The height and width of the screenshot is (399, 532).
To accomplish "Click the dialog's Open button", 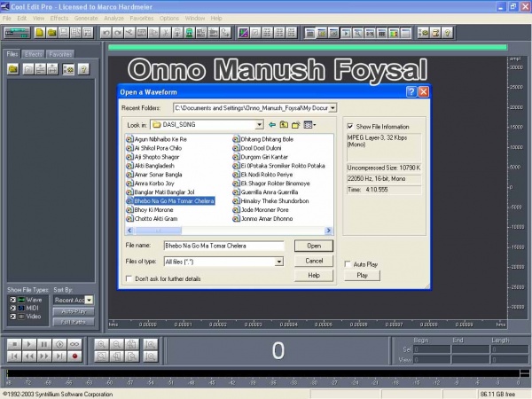I will click(x=314, y=246).
